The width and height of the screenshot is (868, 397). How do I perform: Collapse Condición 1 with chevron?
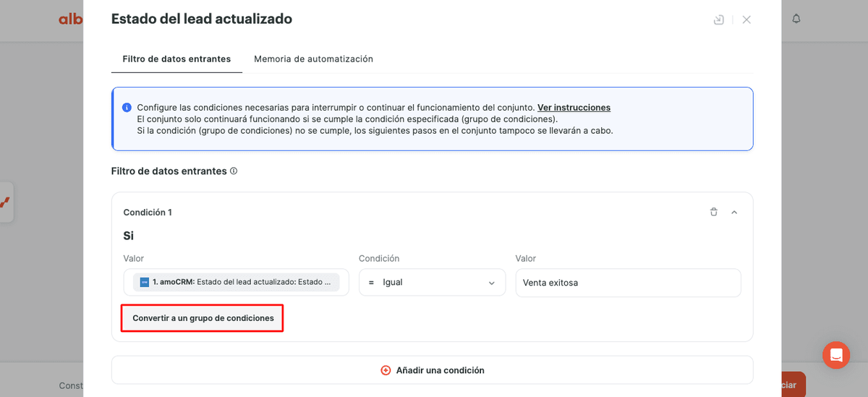point(734,212)
